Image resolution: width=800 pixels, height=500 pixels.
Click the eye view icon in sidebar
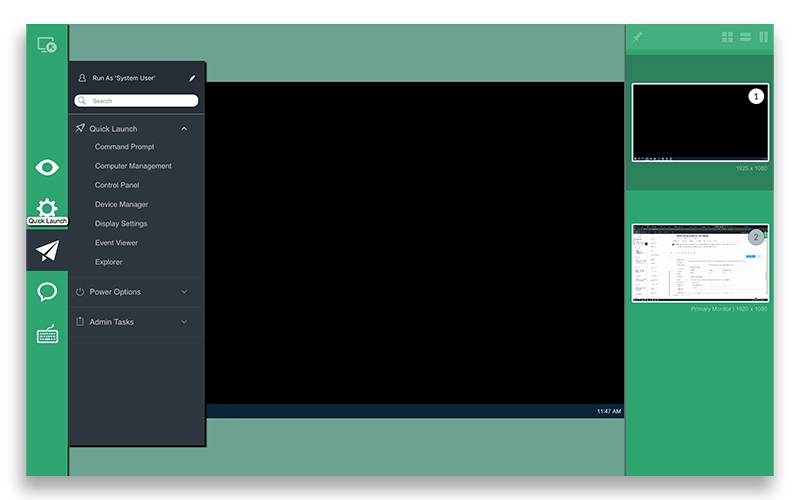point(47,167)
